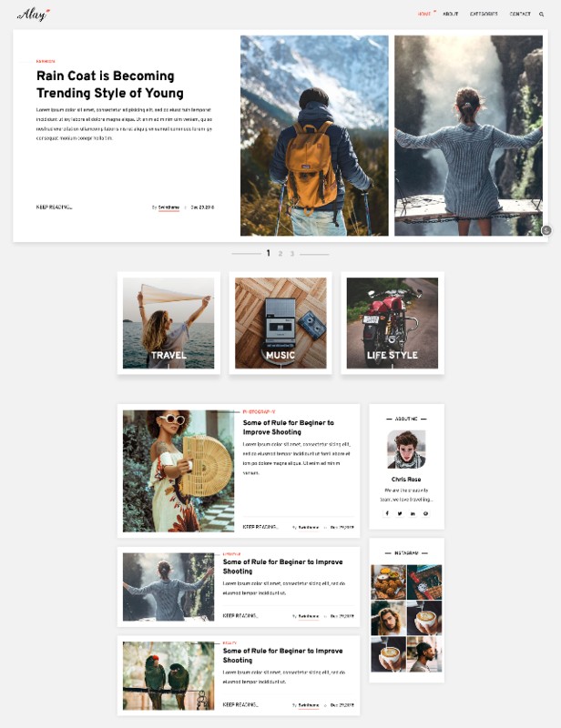The width and height of the screenshot is (561, 728).
Task: Open Chris Rose's Facebook profile icon
Action: [387, 513]
